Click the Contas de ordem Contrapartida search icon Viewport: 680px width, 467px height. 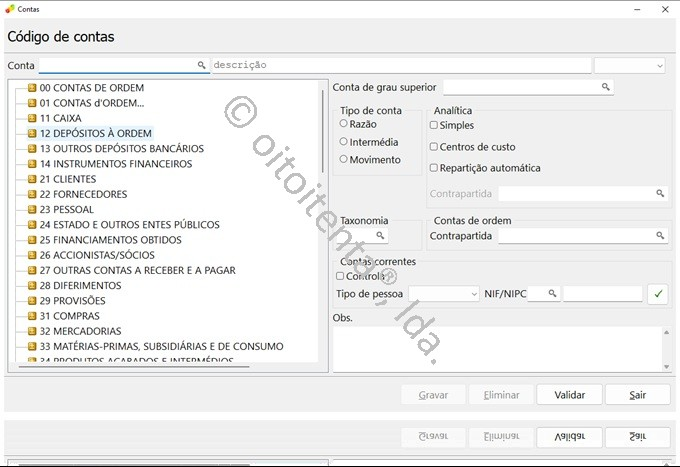(660, 235)
